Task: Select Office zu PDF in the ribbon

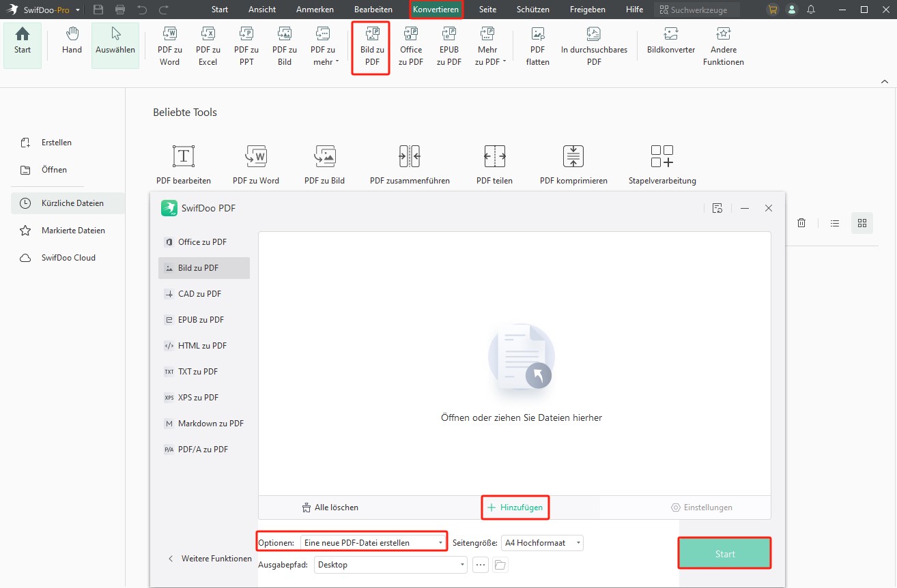Action: (x=411, y=46)
